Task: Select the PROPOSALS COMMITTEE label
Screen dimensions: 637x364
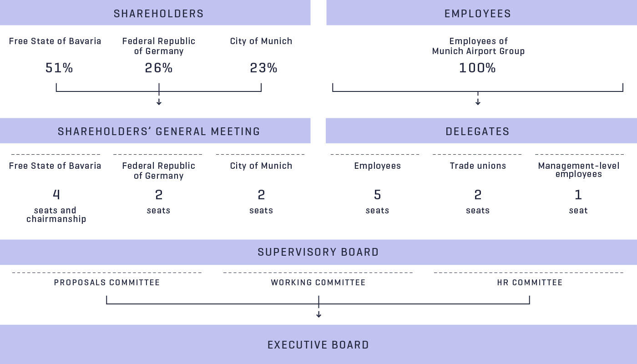Action: pos(107,283)
